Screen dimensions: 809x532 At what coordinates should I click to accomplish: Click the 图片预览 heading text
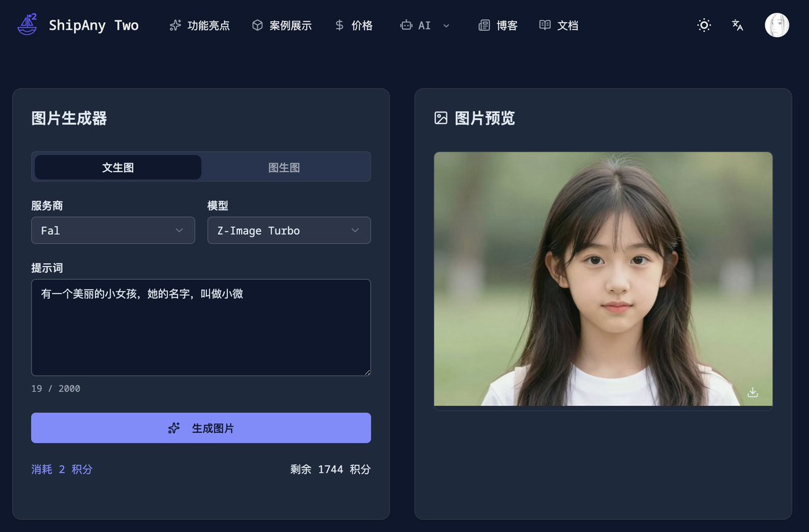click(485, 119)
